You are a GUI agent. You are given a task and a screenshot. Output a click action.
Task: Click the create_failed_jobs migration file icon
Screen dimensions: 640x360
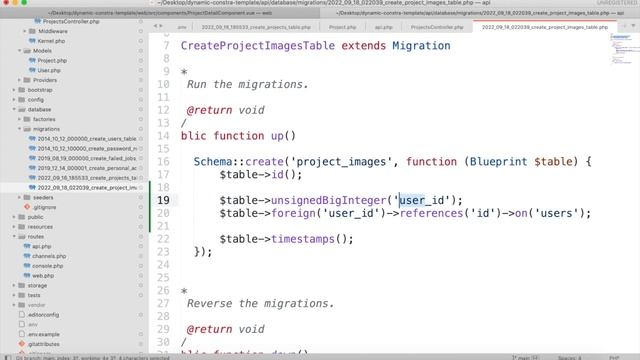coord(32,158)
